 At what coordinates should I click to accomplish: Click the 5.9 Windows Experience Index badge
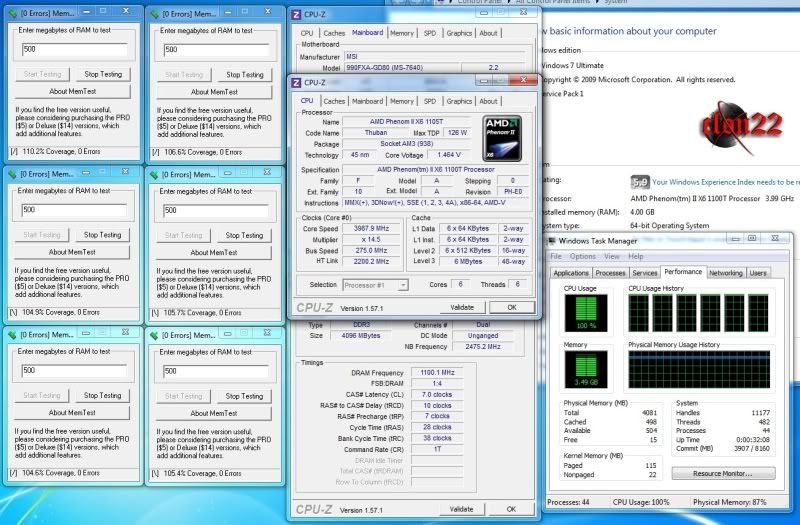point(640,182)
